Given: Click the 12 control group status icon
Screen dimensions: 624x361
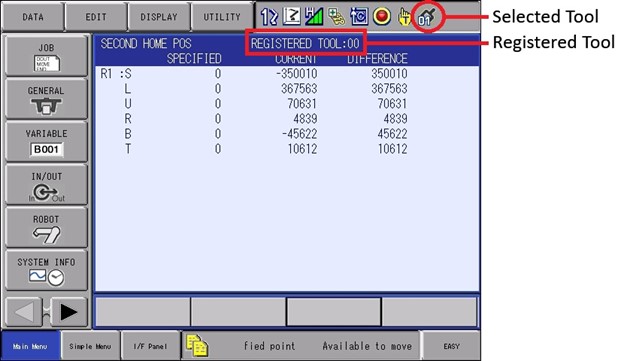Looking at the screenshot, I should click(269, 17).
